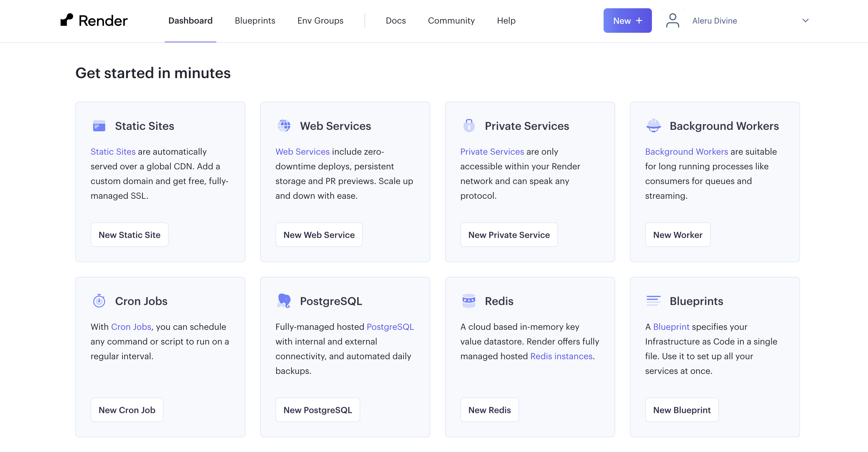Viewport: 868px width, 452px height.
Task: Switch to the Blueprints nav tab
Action: [x=255, y=21]
